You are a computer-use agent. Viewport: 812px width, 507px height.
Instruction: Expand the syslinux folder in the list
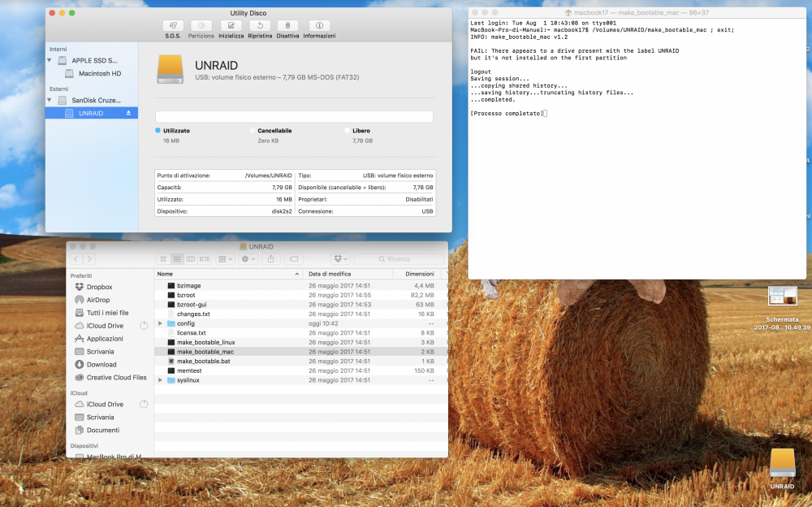tap(161, 380)
